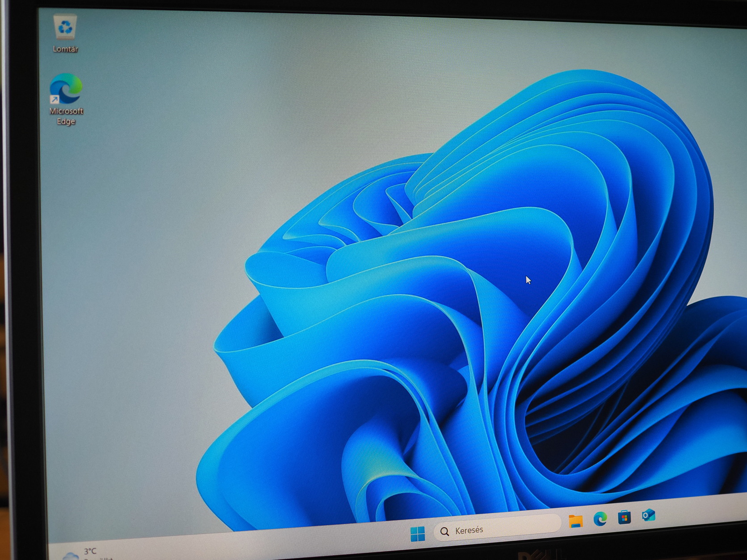The width and height of the screenshot is (747, 560).
Task: Open Microsoft Store from the taskbar
Action: tap(624, 518)
